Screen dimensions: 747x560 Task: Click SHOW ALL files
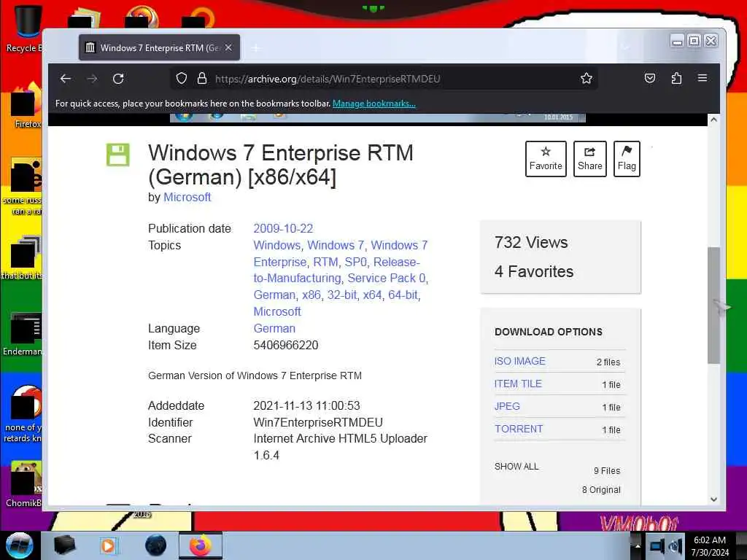pyautogui.click(x=516, y=466)
